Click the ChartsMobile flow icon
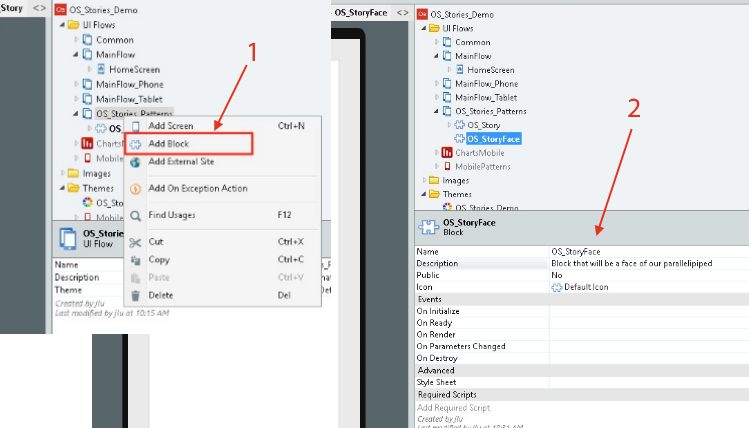 pyautogui.click(x=447, y=152)
